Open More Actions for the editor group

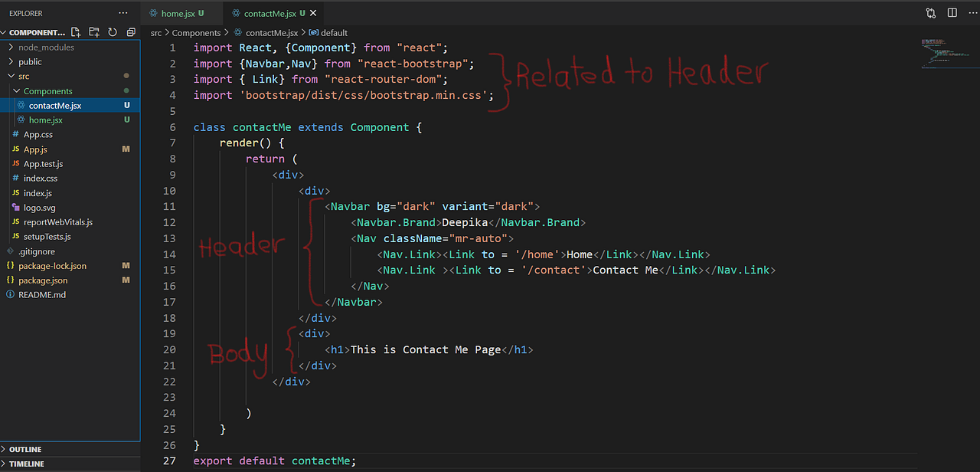click(x=972, y=12)
